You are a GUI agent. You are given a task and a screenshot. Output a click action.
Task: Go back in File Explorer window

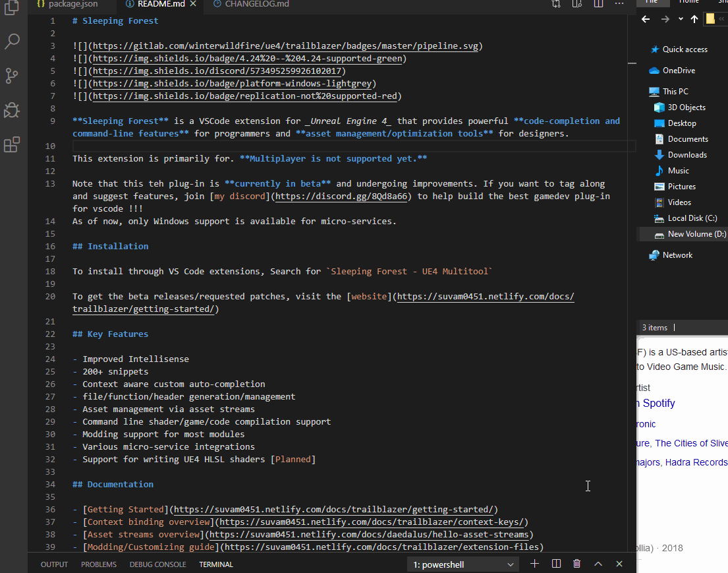(x=646, y=19)
